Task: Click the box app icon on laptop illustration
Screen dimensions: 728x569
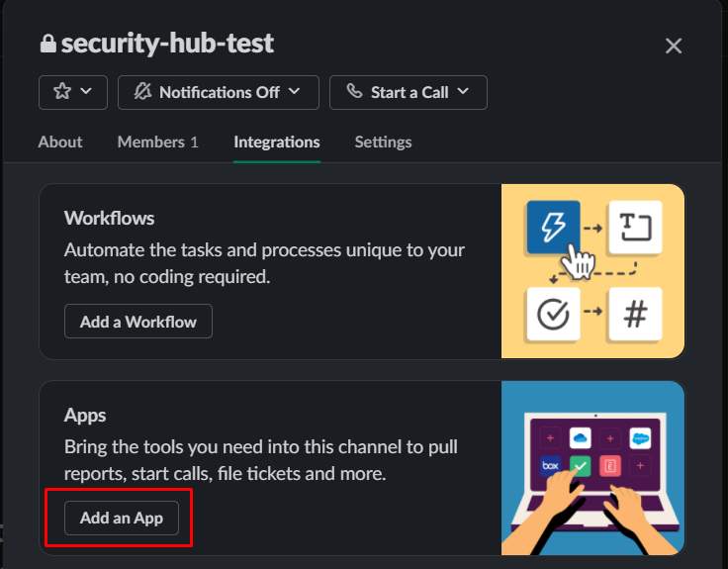Action: 550,465
